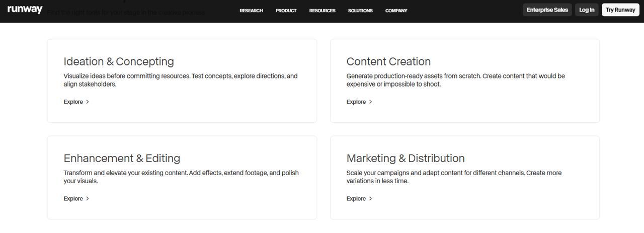Open the Solutions menu

pos(360,11)
